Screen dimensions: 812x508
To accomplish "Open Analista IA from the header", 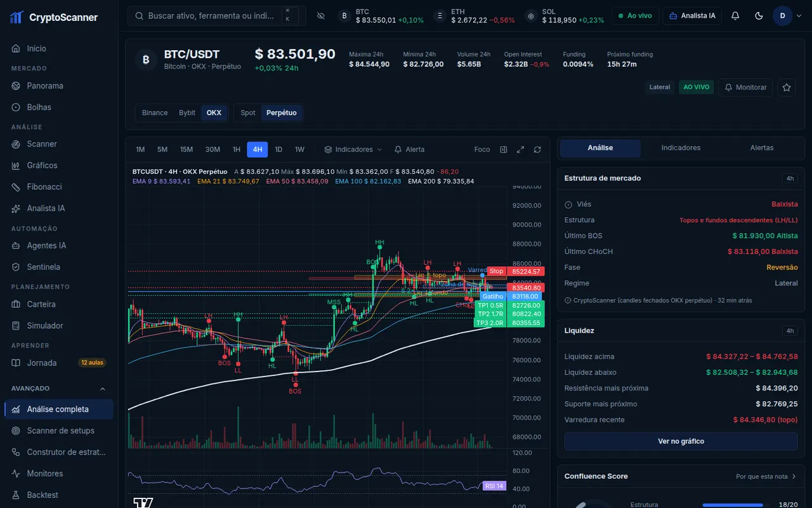I will click(692, 16).
